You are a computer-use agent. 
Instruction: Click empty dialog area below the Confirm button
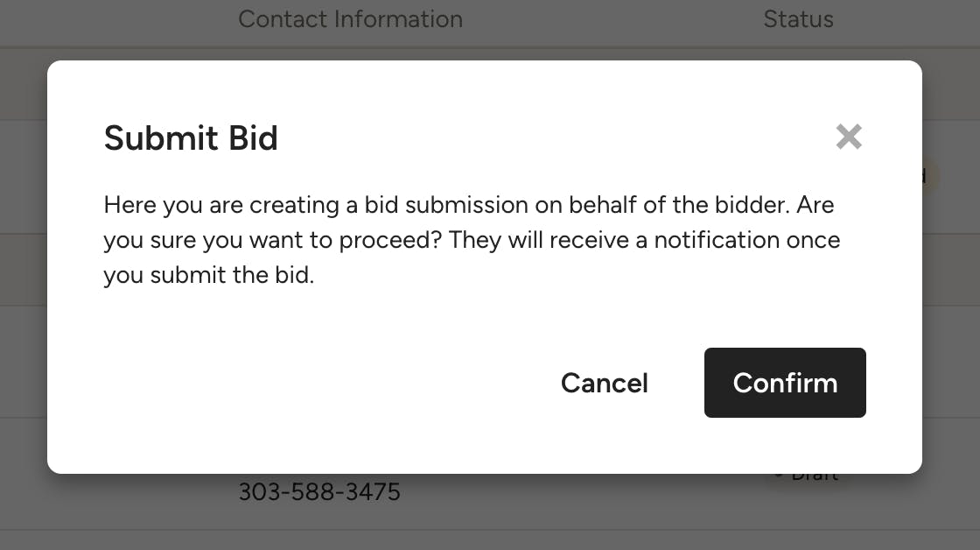pos(785,445)
